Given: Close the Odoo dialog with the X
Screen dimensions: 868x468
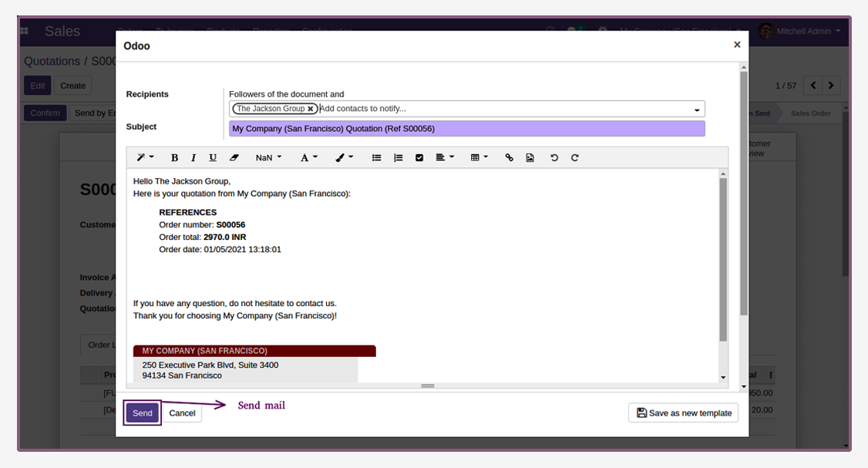Looking at the screenshot, I should [x=737, y=44].
